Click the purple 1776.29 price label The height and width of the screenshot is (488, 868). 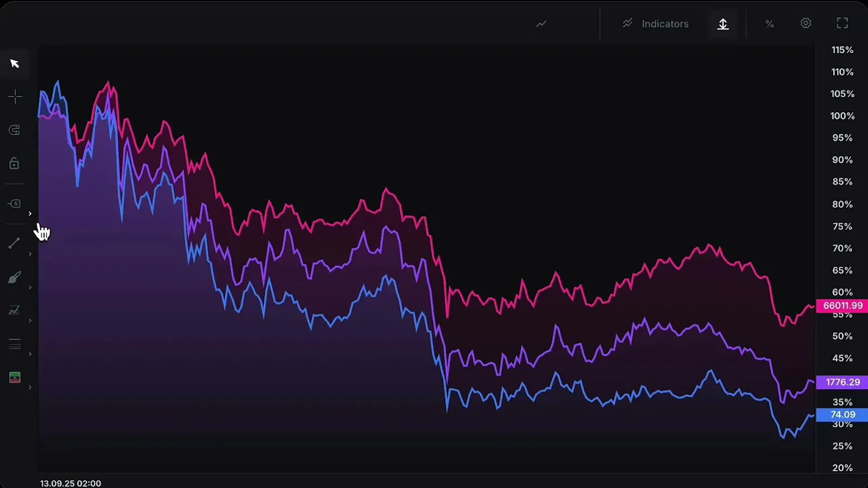(843, 382)
